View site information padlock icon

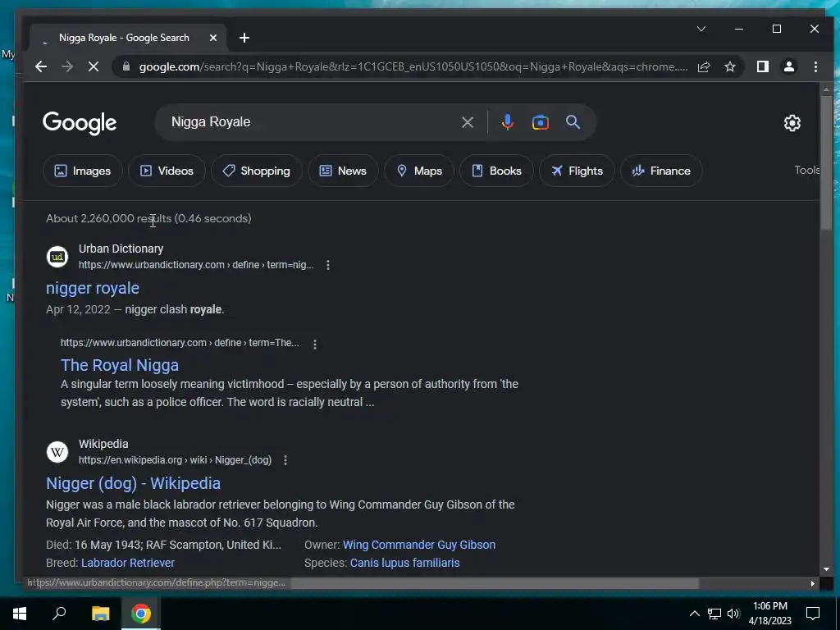click(x=126, y=66)
